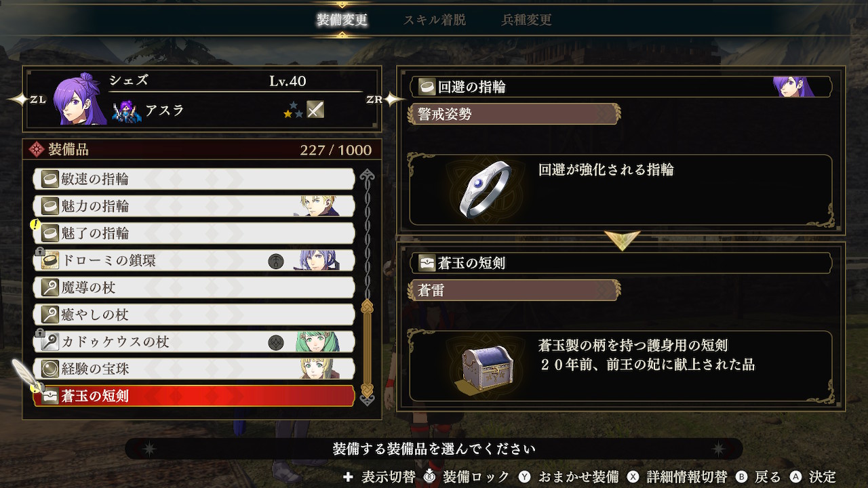Click the gold downward arrow between item panels
The height and width of the screenshot is (488, 868).
coord(621,239)
